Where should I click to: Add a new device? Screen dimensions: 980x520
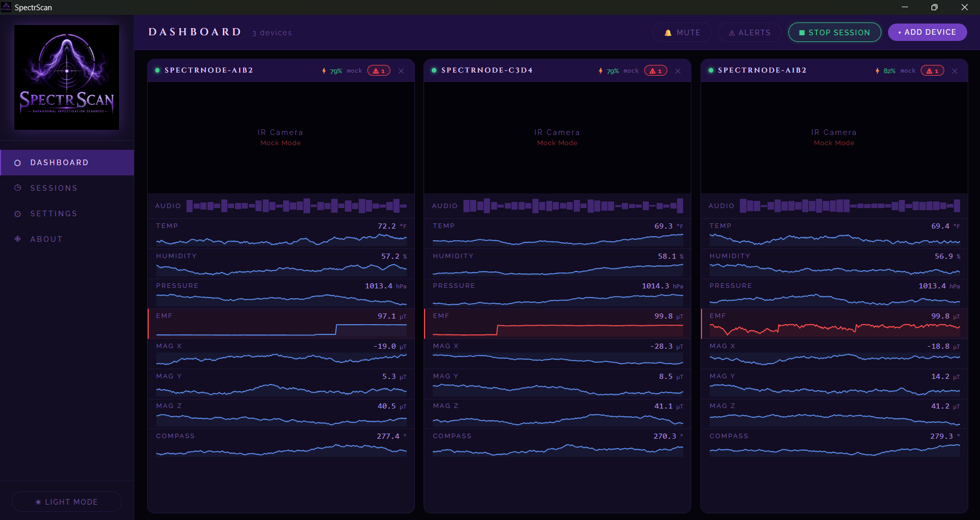927,32
